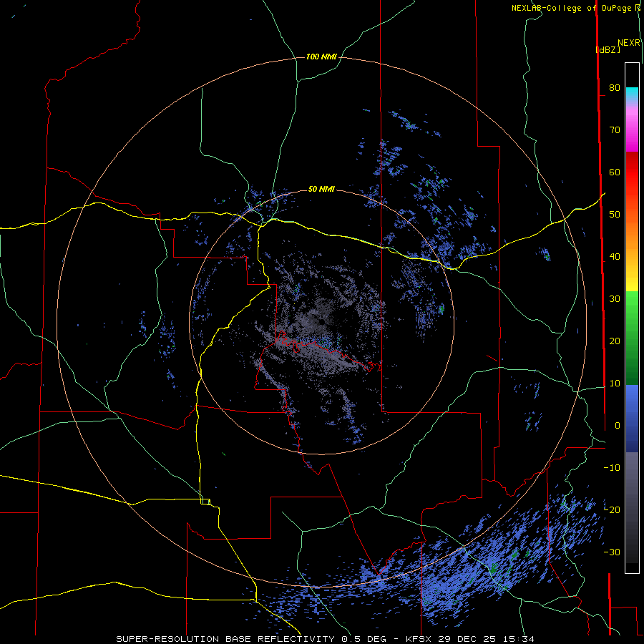This screenshot has height=644, width=644.
Task: Click the 100 NMI range ring label
Action: [x=321, y=57]
